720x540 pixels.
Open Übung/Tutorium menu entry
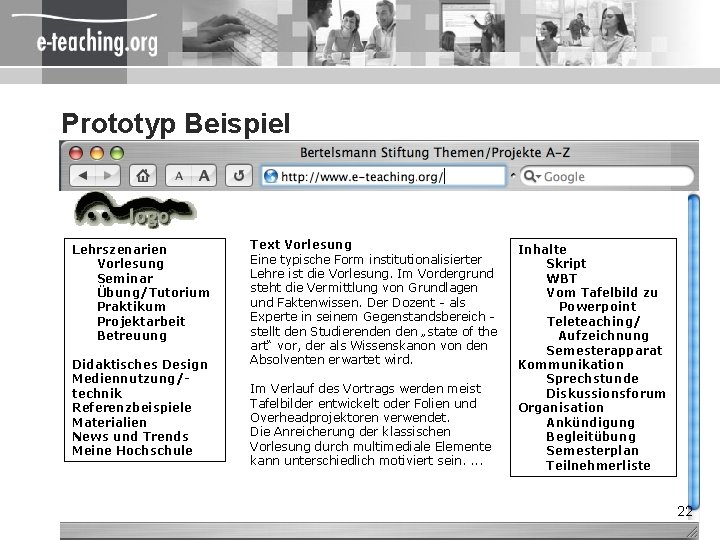pyautogui.click(x=153, y=292)
